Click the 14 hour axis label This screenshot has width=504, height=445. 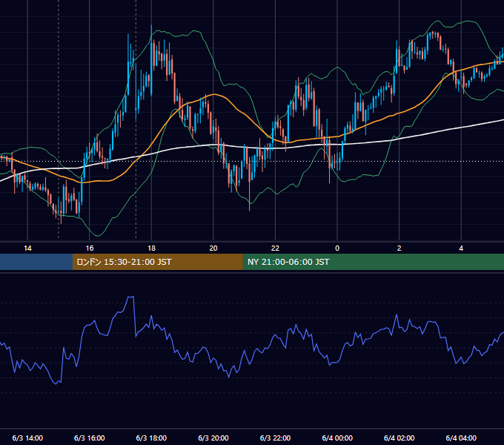coord(27,248)
